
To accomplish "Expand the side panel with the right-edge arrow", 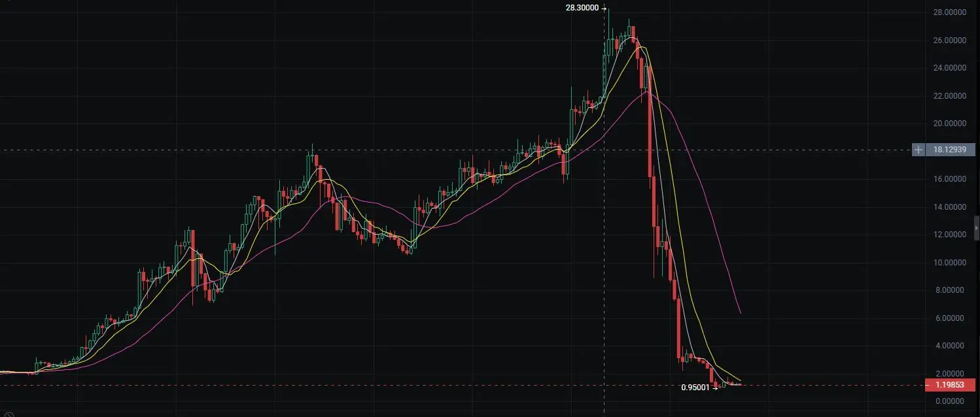I will [977, 227].
